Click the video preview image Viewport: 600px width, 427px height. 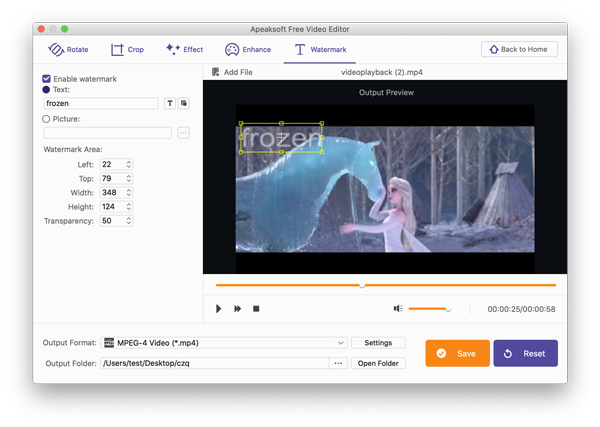385,189
